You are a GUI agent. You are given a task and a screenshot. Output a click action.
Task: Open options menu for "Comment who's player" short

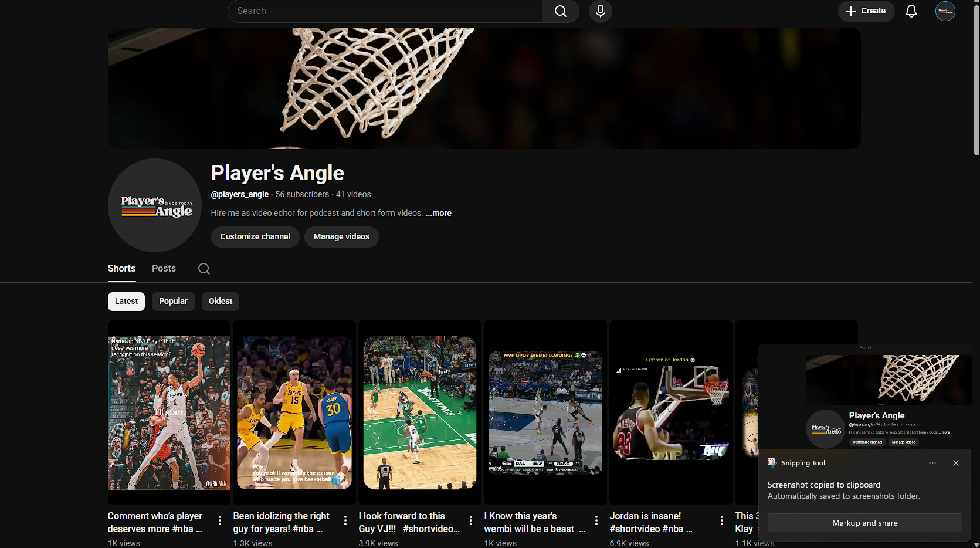[220, 520]
